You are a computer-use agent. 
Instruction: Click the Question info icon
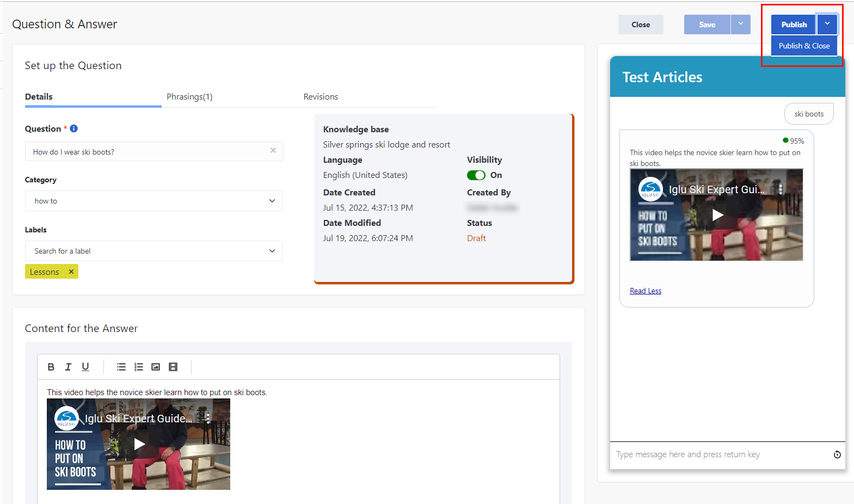coord(74,128)
